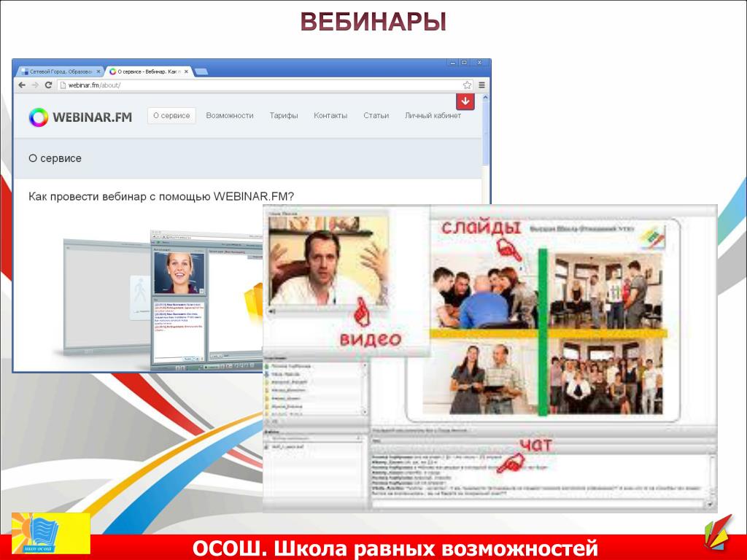The width and height of the screenshot is (747, 560).
Task: Open the Возможности menu item
Action: [x=230, y=115]
